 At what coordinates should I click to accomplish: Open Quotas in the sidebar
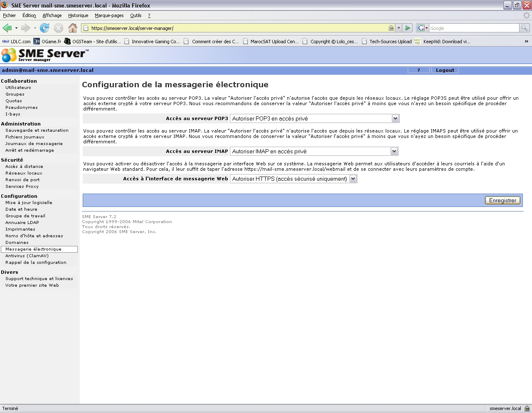[14, 101]
